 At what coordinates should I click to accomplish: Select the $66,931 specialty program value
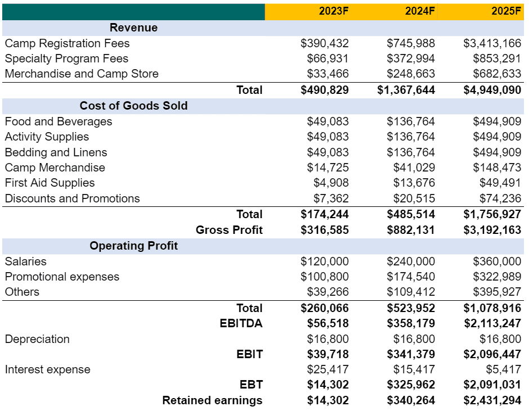328,58
